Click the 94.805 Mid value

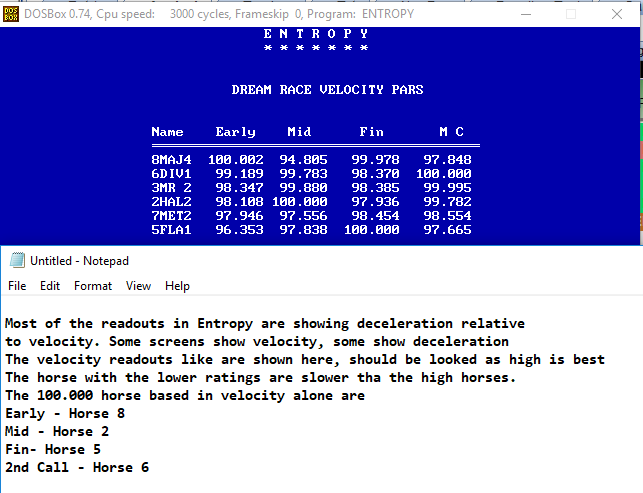click(x=303, y=160)
